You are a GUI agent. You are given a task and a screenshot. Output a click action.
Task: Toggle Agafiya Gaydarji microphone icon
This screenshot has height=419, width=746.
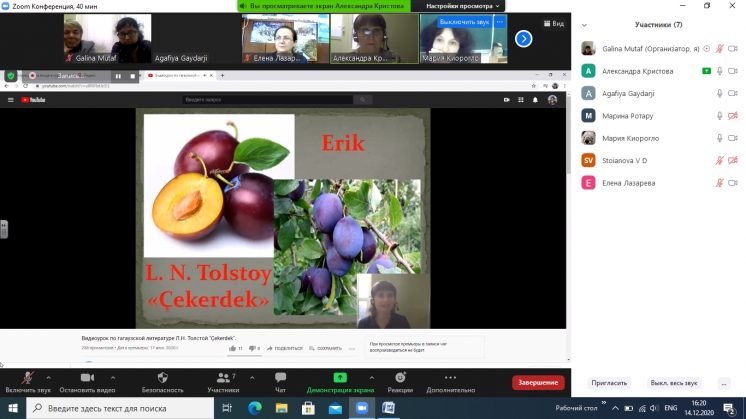click(x=719, y=93)
